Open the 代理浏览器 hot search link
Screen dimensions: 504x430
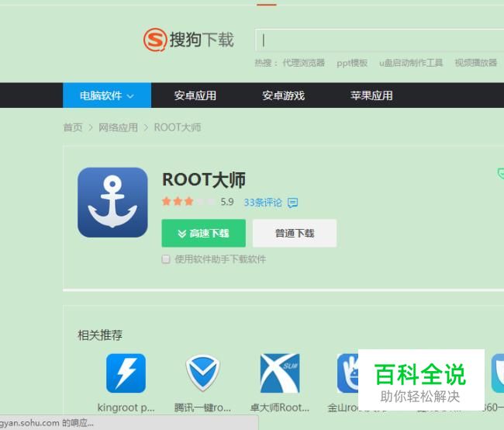(304, 63)
